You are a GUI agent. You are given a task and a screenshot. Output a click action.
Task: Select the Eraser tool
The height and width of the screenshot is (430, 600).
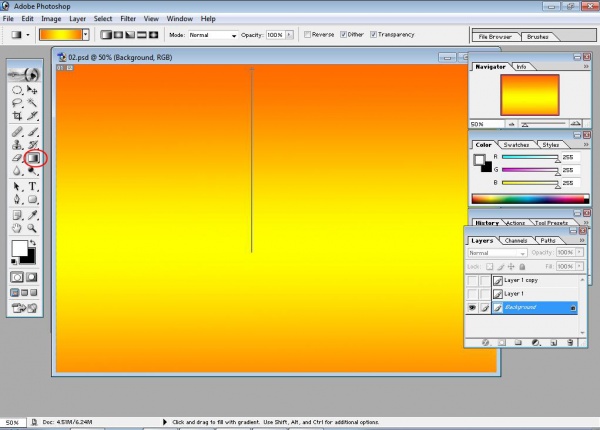(x=18, y=158)
